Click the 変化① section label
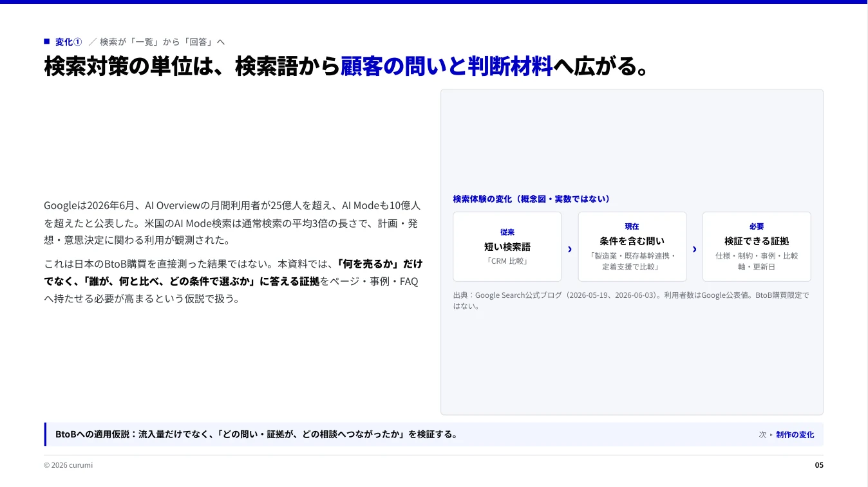Screen dimensions: 868x487 pos(69,42)
